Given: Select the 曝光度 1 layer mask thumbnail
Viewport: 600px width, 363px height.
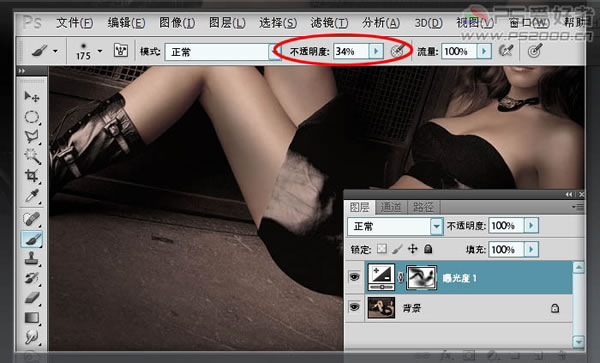Looking at the screenshot, I should pos(421,277).
